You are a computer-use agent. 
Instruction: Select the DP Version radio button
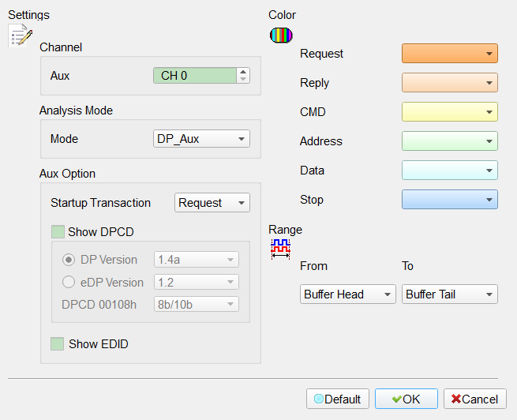(x=69, y=260)
